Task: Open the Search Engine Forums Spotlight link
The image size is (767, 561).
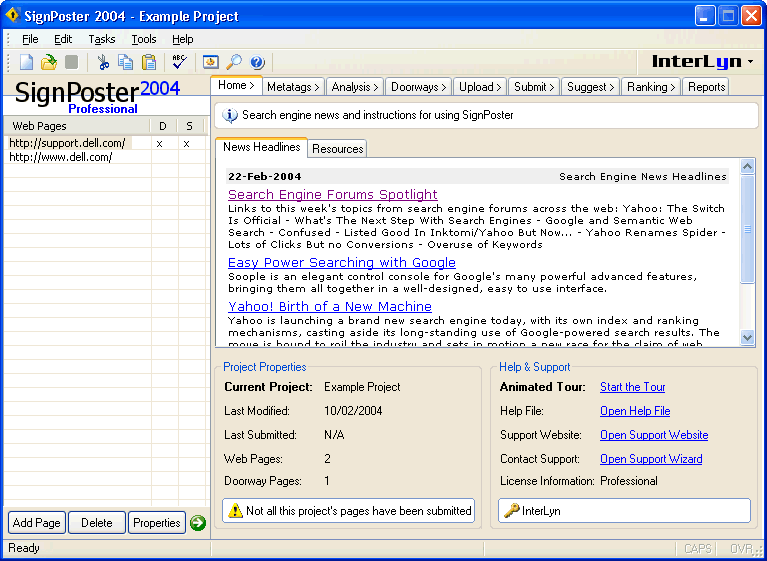Action: pos(333,195)
